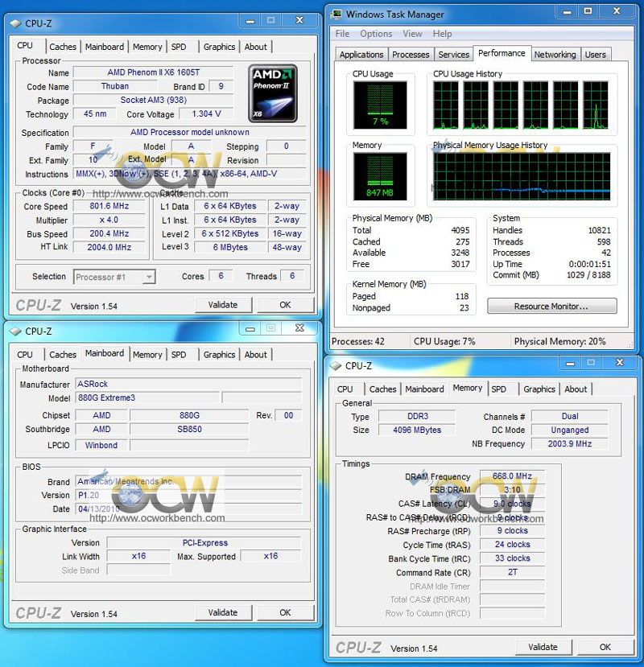Open the Processor #1 selection dropdown
This screenshot has width=644, height=667.
pos(149,277)
